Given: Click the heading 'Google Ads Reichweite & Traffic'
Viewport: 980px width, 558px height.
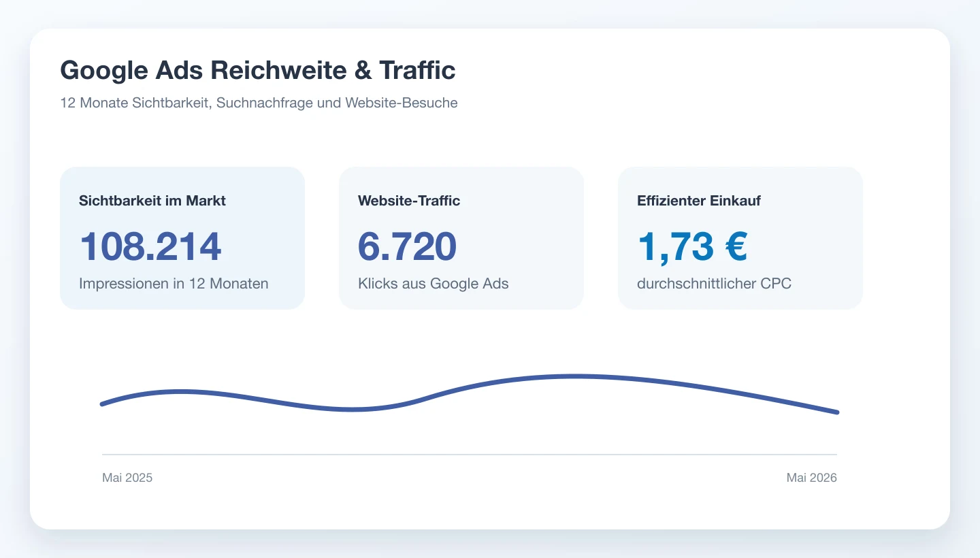Looking at the screenshot, I should (258, 70).
